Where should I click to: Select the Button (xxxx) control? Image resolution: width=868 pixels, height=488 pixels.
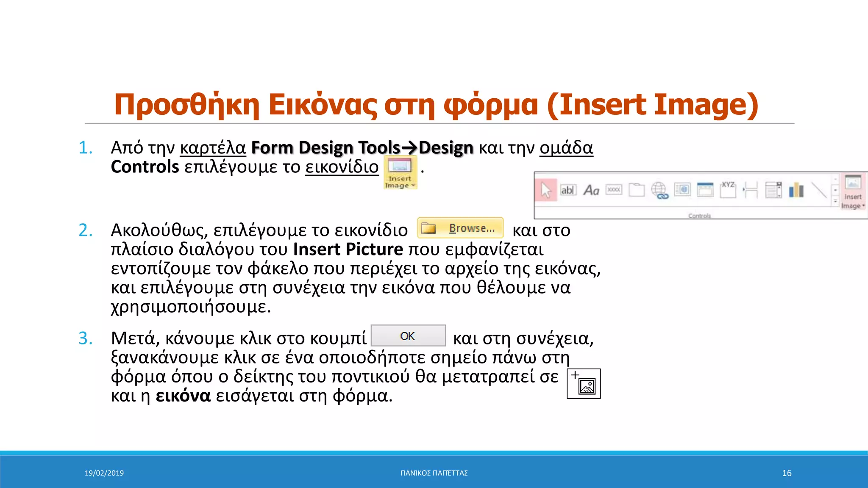tap(614, 190)
